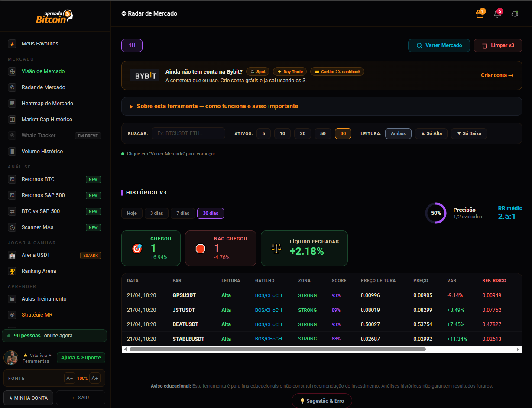The width and height of the screenshot is (532, 408).
Task: Click Ranking Arena trophy icon
Action: (13, 271)
